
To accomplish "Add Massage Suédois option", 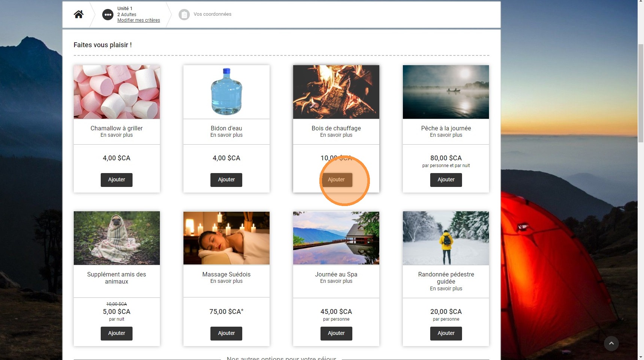I will click(x=226, y=333).
